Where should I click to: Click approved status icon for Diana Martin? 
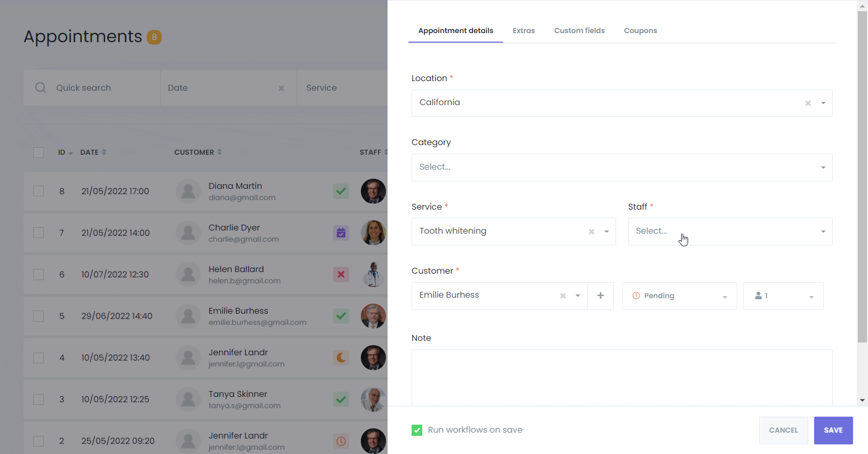point(341,191)
